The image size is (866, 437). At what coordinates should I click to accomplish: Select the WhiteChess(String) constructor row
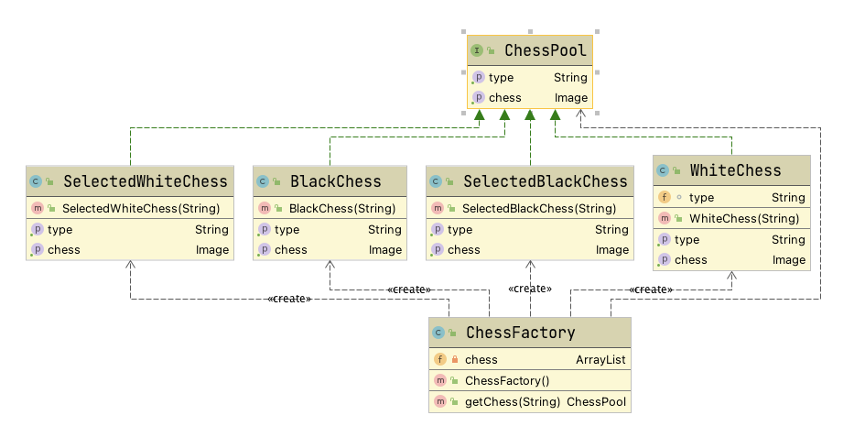732,218
